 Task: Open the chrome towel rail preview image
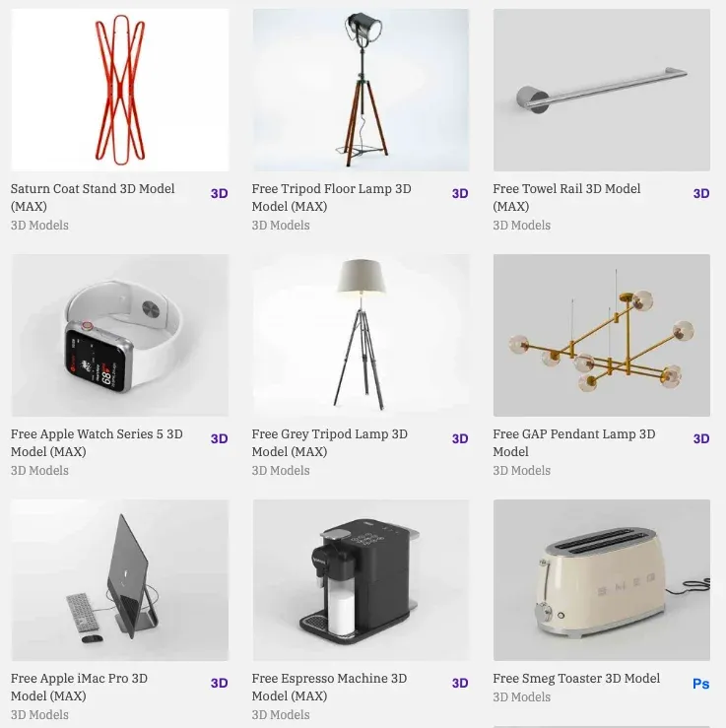[x=602, y=90]
